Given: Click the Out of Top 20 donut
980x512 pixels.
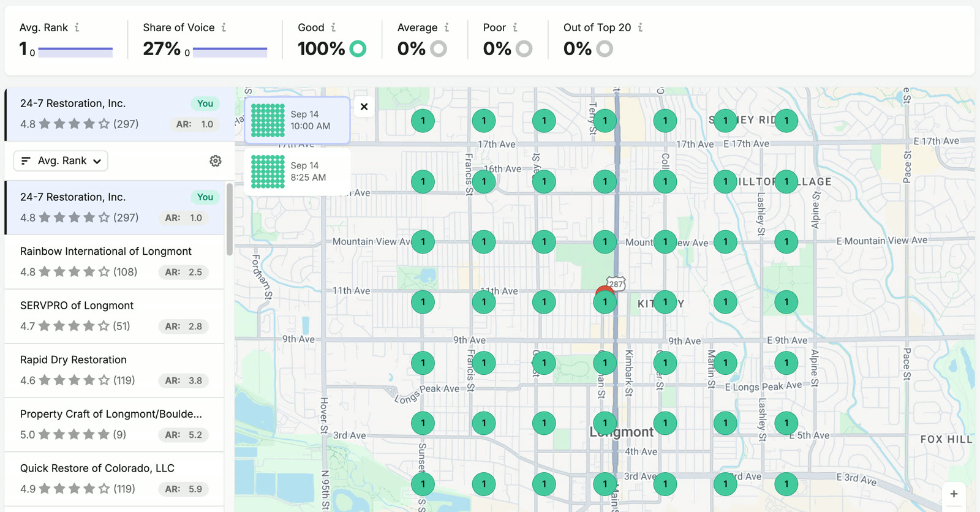Looking at the screenshot, I should (x=605, y=48).
